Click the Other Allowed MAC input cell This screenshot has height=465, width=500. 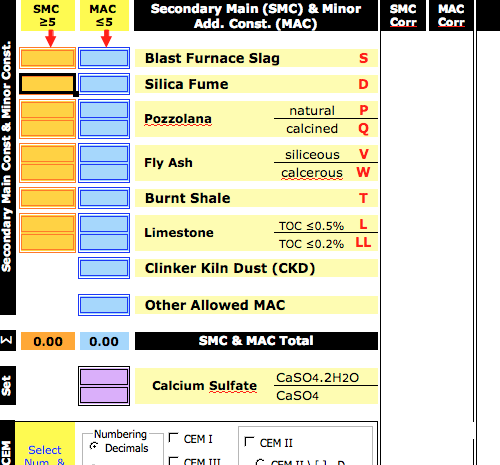(104, 305)
